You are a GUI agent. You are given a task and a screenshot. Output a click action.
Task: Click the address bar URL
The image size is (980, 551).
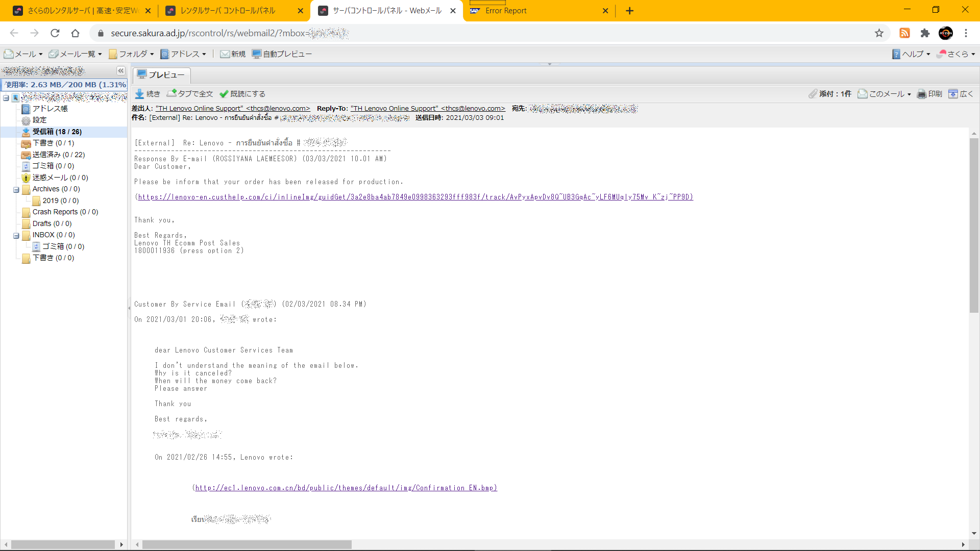pos(230,33)
